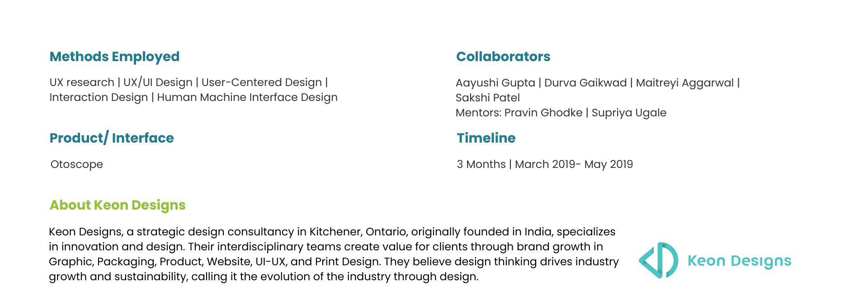Click the name Maitreyi Aggarwal
The height and width of the screenshot is (292, 868).
tap(684, 83)
